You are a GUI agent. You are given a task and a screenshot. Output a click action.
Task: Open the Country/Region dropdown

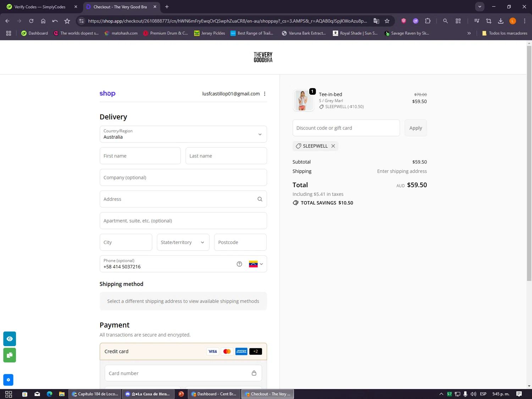(183, 134)
